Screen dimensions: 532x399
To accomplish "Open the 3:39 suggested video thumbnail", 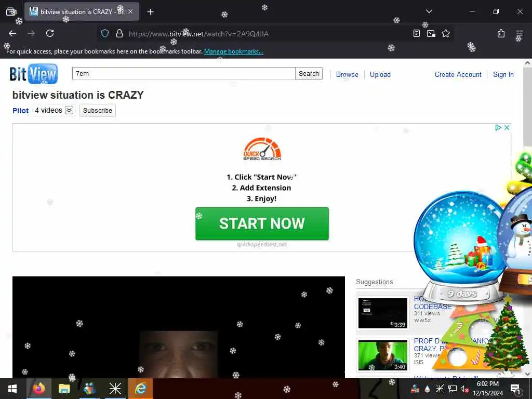I will pos(383,313).
